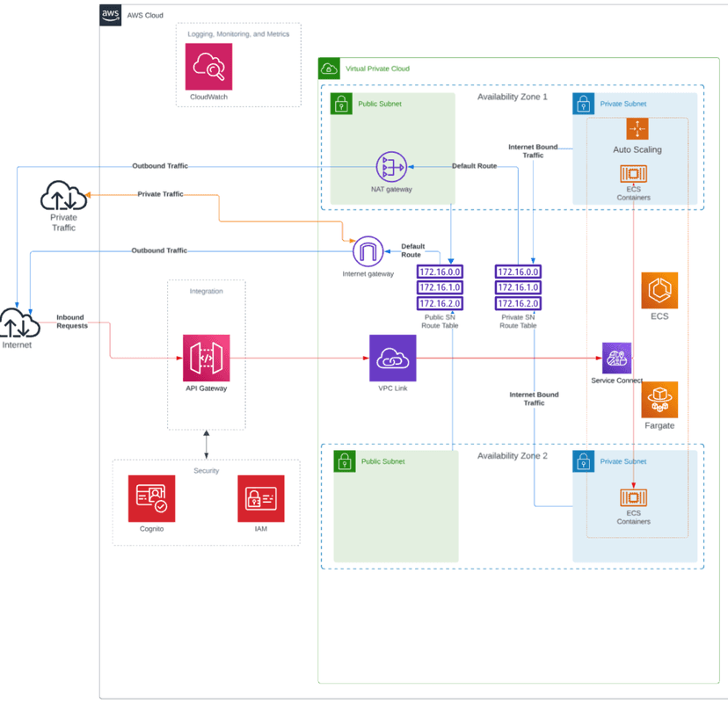Click the IAM icon
The width and height of the screenshot is (728, 703).
tap(261, 498)
